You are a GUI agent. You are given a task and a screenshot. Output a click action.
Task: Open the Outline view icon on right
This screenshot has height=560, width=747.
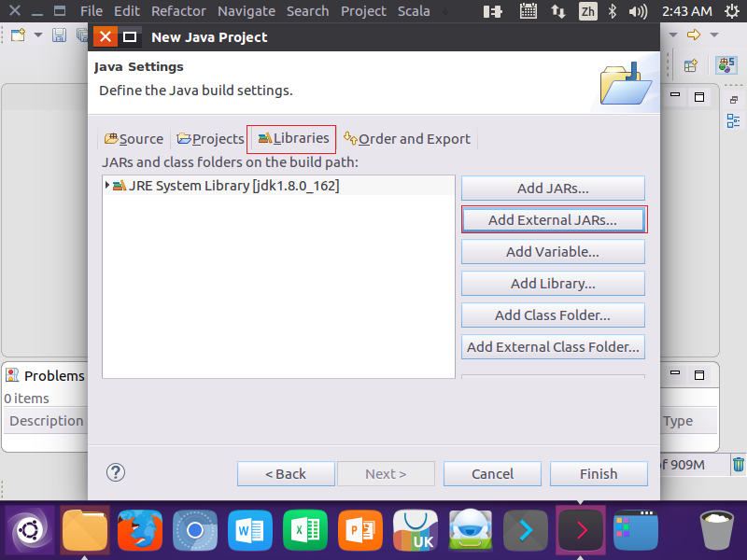(x=734, y=120)
